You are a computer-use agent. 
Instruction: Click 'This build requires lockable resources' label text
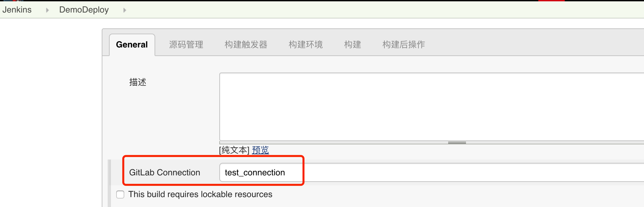pyautogui.click(x=200, y=194)
